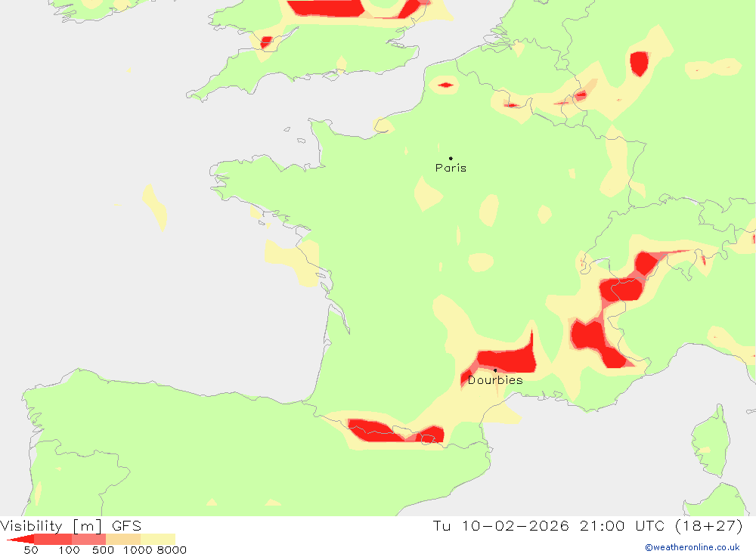Click the salmon 100–500 legend swatch
This screenshot has height=554, width=756.
point(88,539)
